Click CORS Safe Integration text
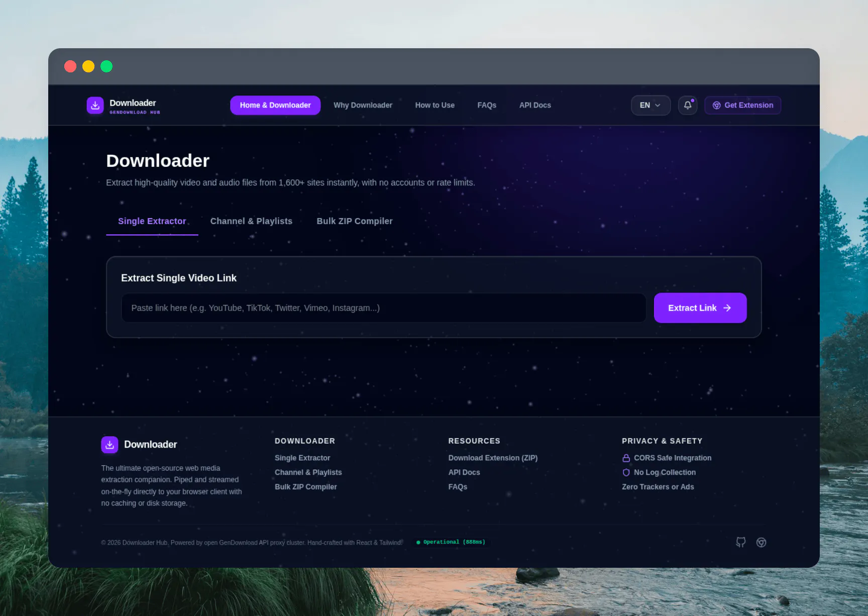Screen dimensions: 868x616 coord(673,458)
